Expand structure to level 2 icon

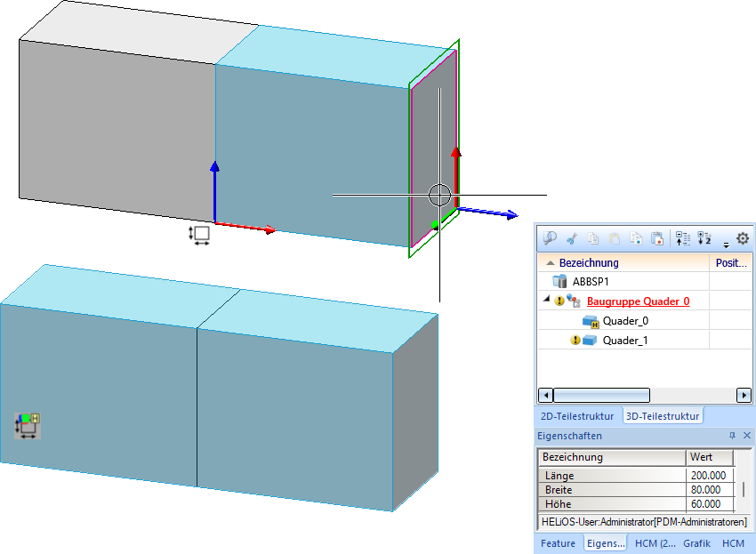tap(704, 238)
